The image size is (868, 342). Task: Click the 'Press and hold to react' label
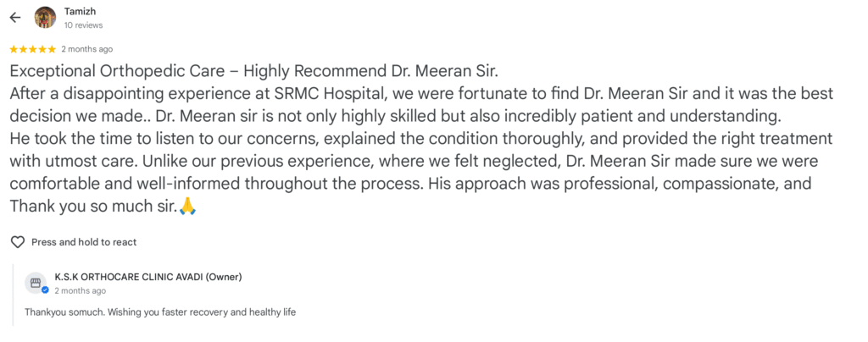84,242
